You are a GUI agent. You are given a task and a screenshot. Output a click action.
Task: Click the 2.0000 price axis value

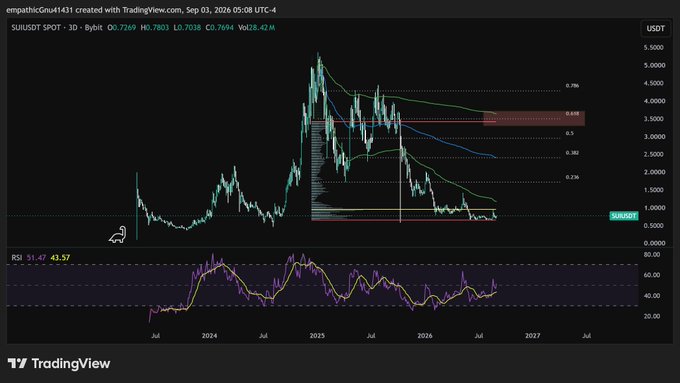[654, 172]
